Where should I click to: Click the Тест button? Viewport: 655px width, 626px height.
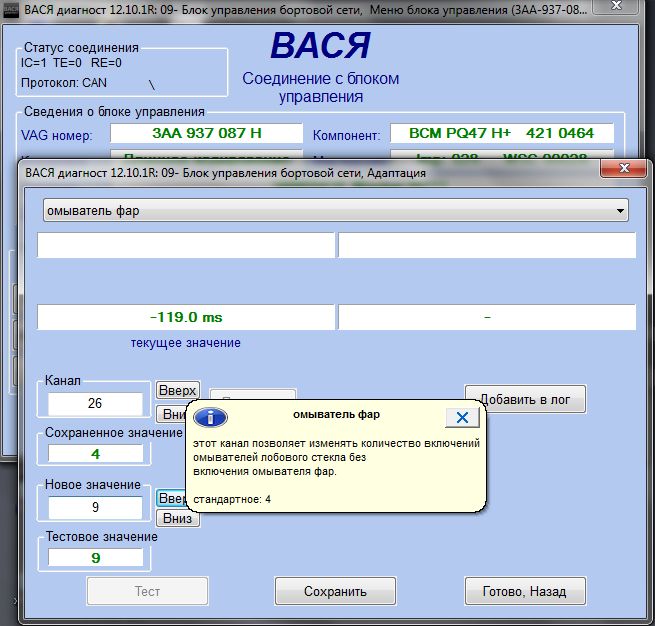pos(147,591)
